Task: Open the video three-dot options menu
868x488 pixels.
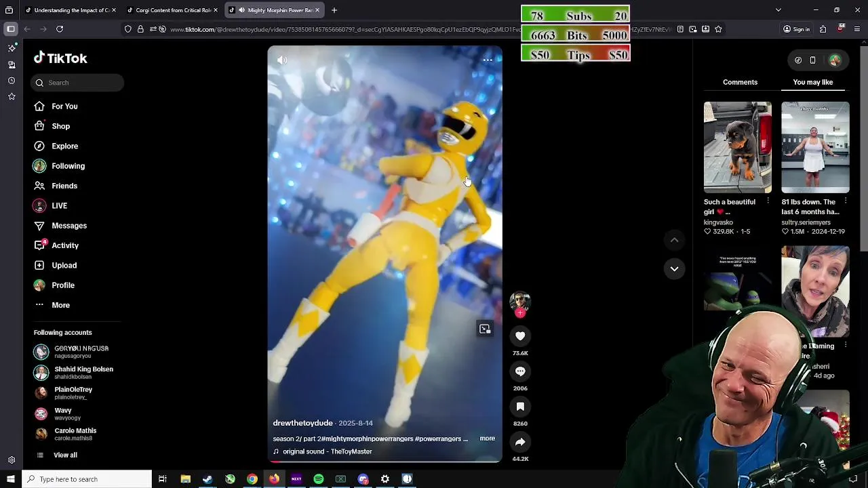Action: coord(488,60)
